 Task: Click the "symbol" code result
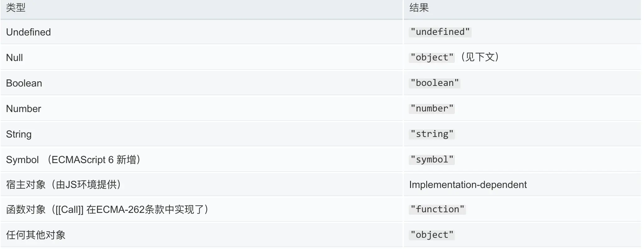point(432,159)
